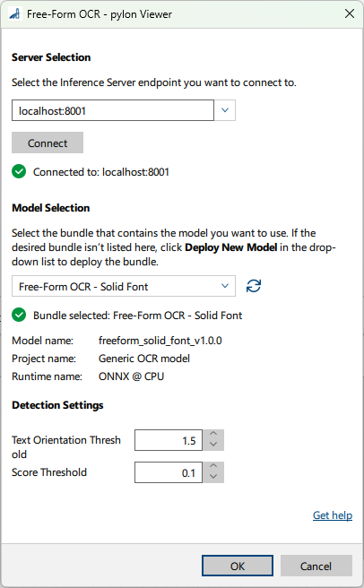
Task: Click green check icon beside Connected to
Action: tap(19, 172)
